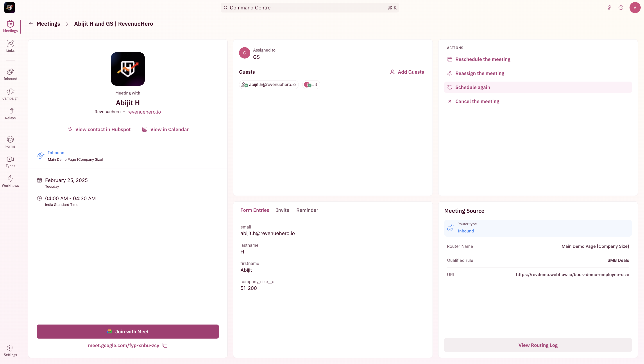Click the firstname value 'Abijit'
This screenshot has width=644, height=364.
point(246,270)
